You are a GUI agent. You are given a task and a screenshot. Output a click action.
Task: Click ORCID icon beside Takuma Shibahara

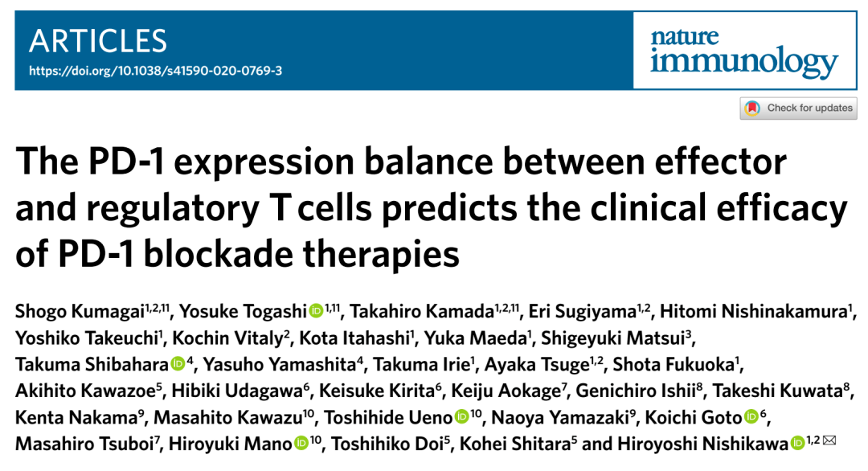click(178, 363)
